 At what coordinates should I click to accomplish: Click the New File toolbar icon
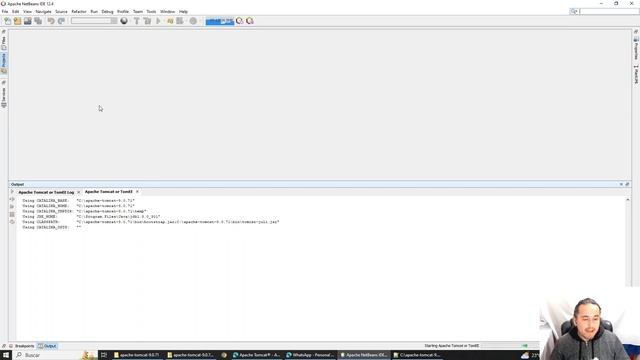[8, 21]
